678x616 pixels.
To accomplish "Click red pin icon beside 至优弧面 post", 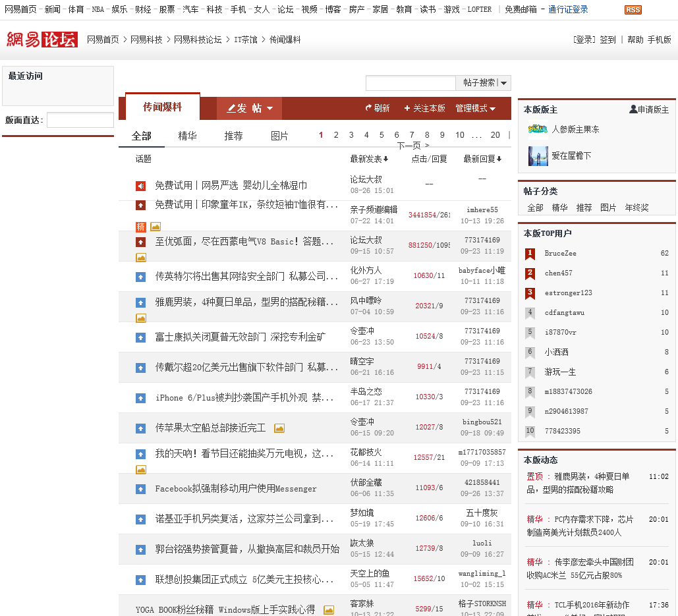I will [x=140, y=242].
